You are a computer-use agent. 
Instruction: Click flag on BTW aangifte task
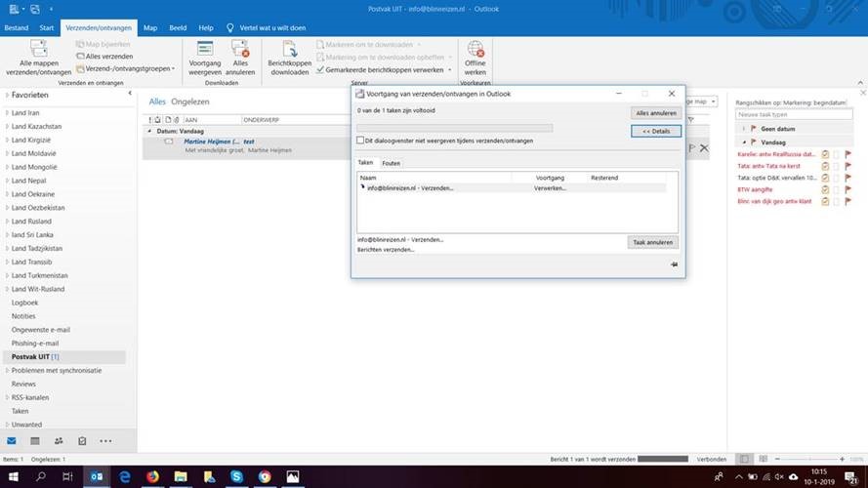click(x=848, y=189)
